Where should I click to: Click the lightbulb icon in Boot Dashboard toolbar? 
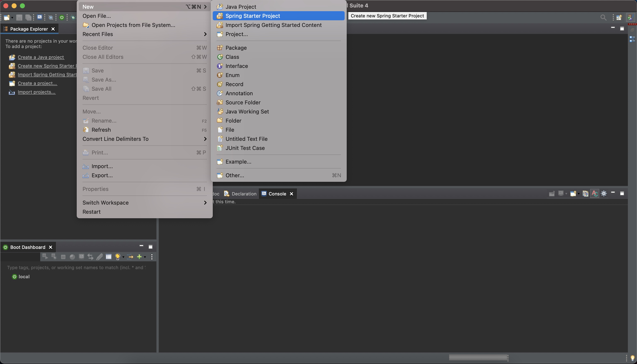[118, 257]
